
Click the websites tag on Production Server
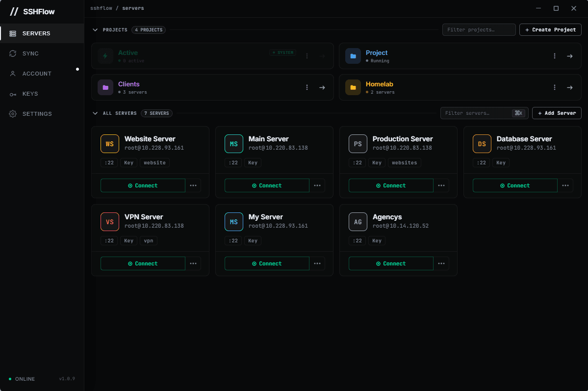point(404,162)
